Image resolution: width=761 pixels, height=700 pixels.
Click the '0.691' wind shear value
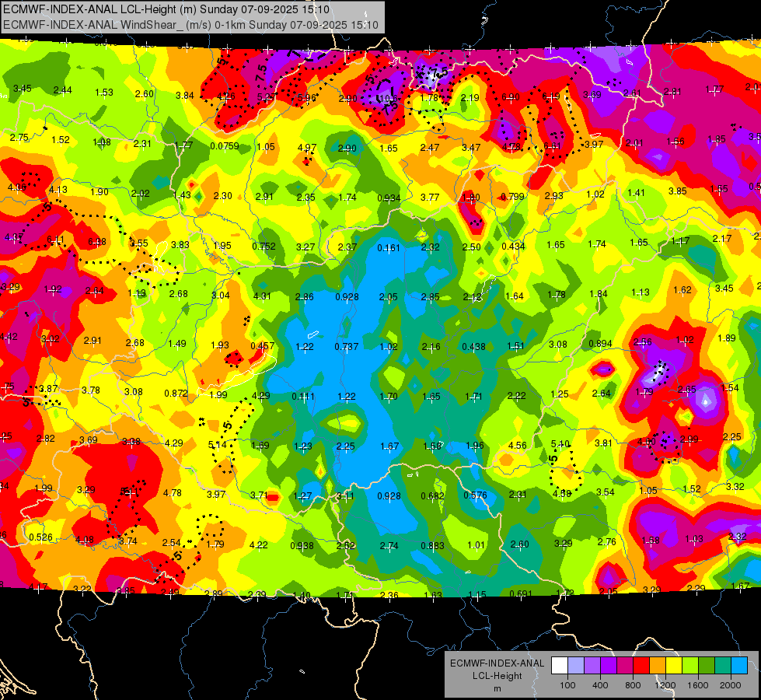pos(522,593)
